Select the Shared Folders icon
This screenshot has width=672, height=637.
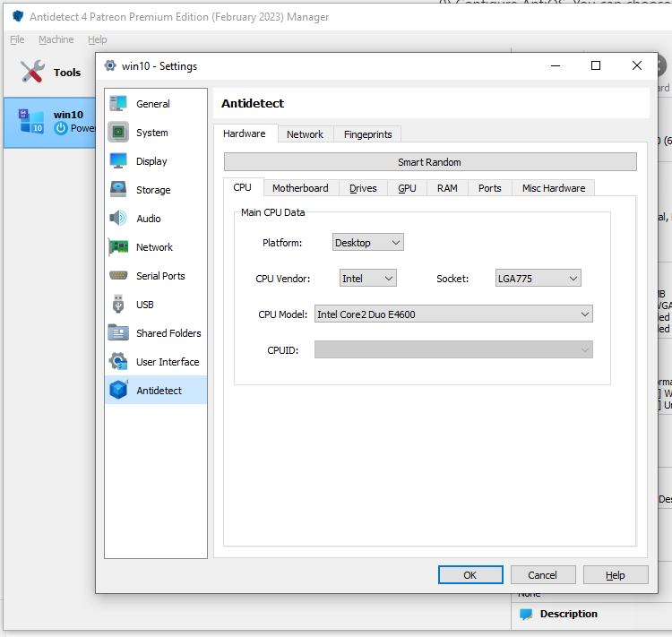[x=118, y=332]
